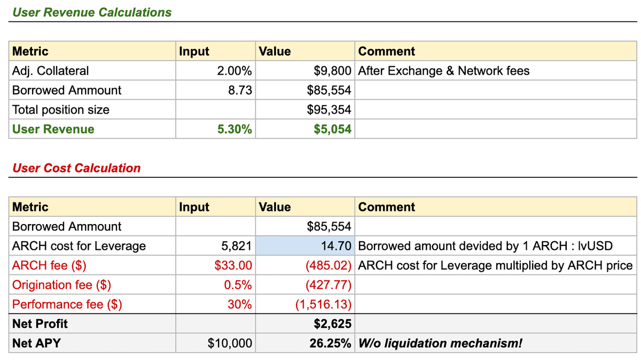This screenshot has width=641, height=364.
Task: Select the 0.5% Origination fee input
Action: point(215,285)
